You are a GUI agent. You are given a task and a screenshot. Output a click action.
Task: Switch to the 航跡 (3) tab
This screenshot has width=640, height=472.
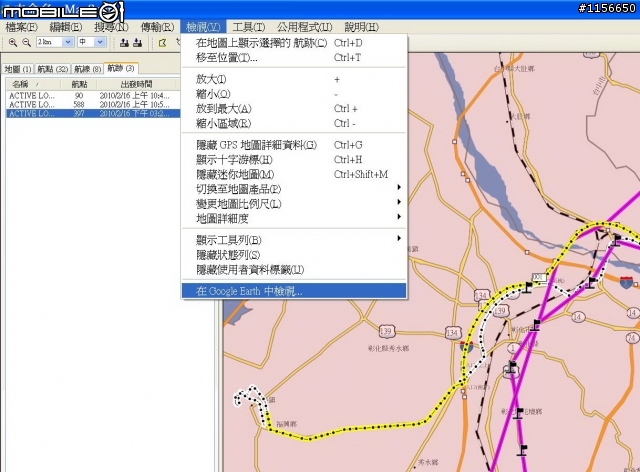[121, 68]
